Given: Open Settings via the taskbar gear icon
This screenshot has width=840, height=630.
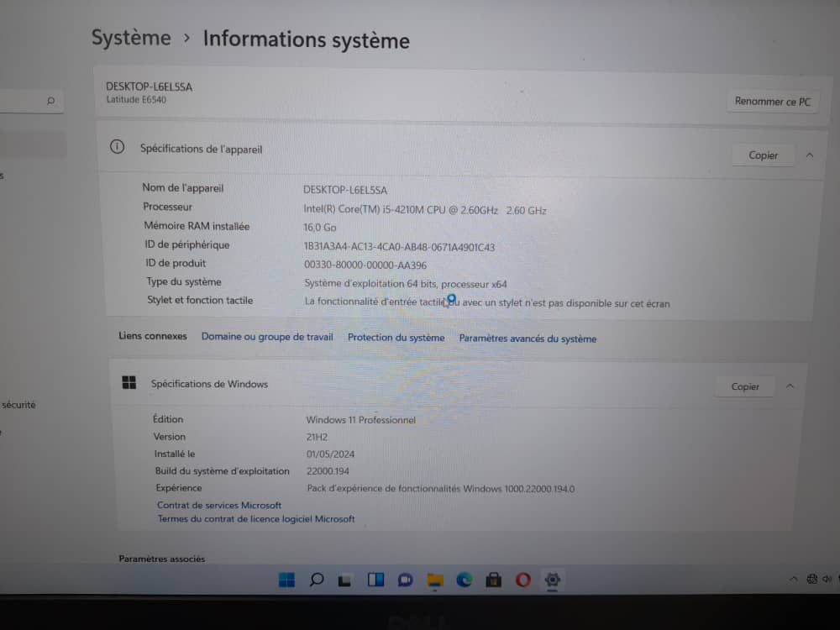Looking at the screenshot, I should (552, 580).
